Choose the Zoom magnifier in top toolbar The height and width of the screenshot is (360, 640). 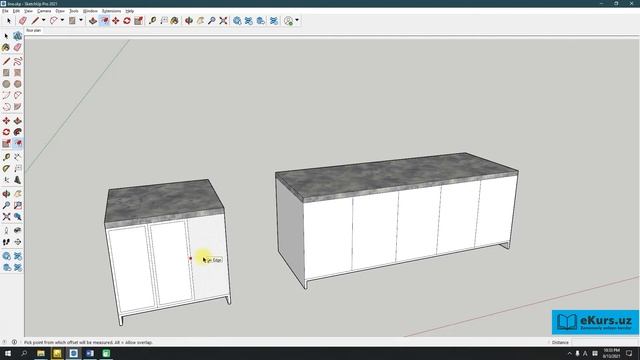click(211, 20)
